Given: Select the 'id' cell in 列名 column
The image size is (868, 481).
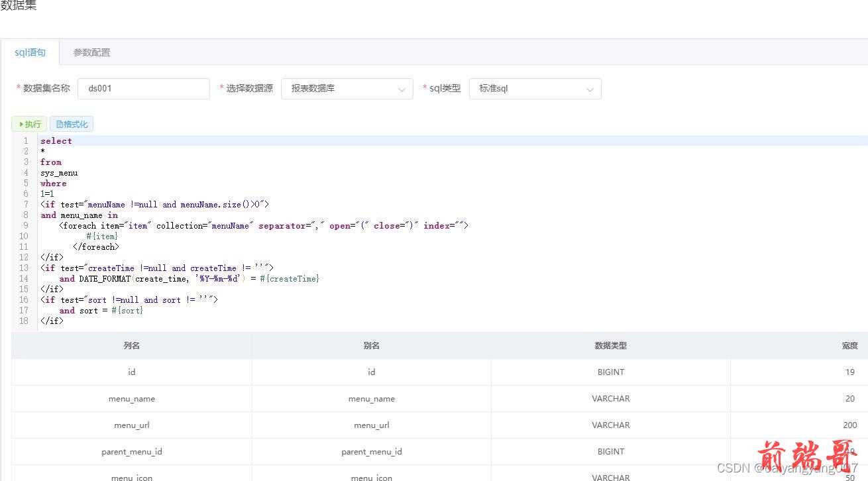Looking at the screenshot, I should tap(131, 372).
